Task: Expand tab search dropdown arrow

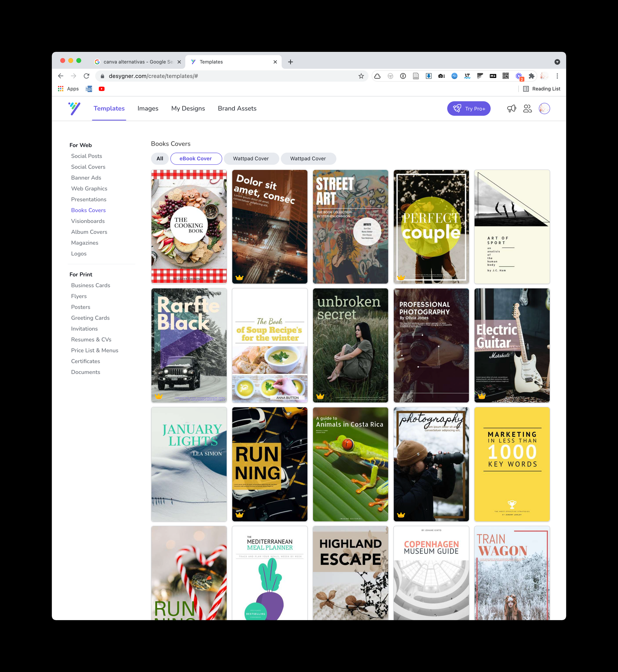Action: [557, 62]
